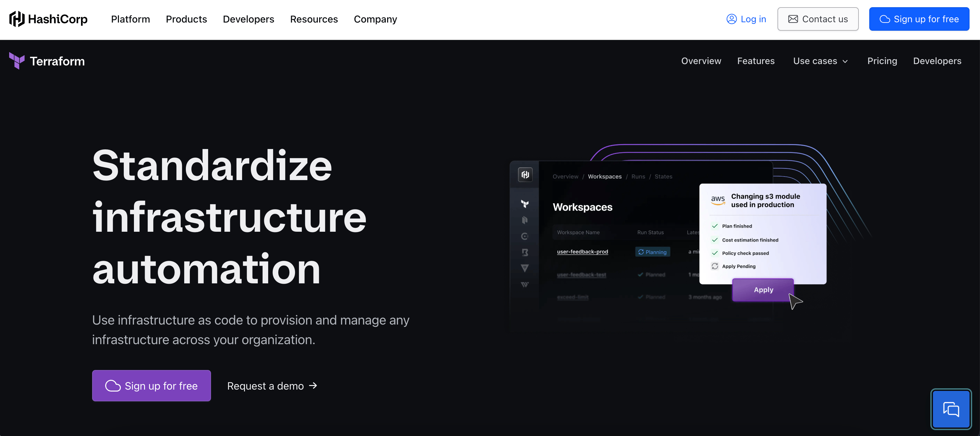Click the Terraform logo icon
The width and height of the screenshot is (980, 436).
pyautogui.click(x=17, y=61)
